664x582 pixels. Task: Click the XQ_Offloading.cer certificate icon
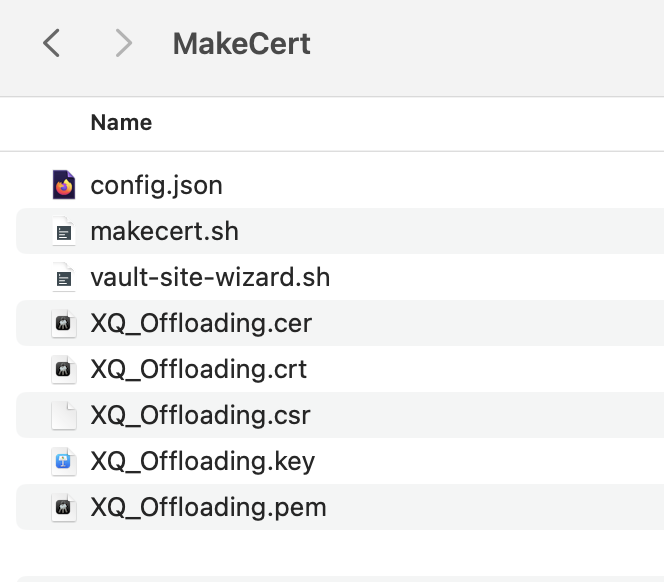click(64, 323)
